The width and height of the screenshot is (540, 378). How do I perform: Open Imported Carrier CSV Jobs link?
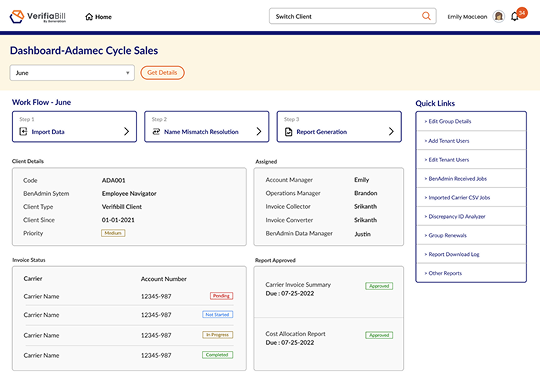[x=471, y=197]
